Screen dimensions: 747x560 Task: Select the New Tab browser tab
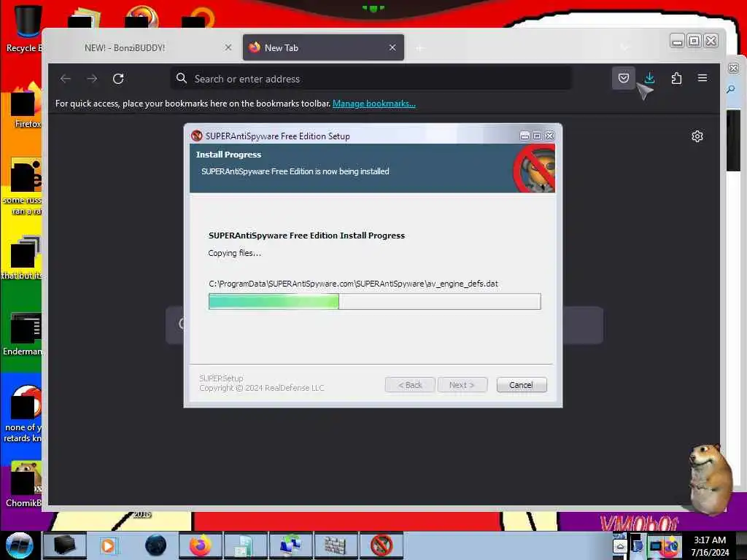[x=323, y=47]
